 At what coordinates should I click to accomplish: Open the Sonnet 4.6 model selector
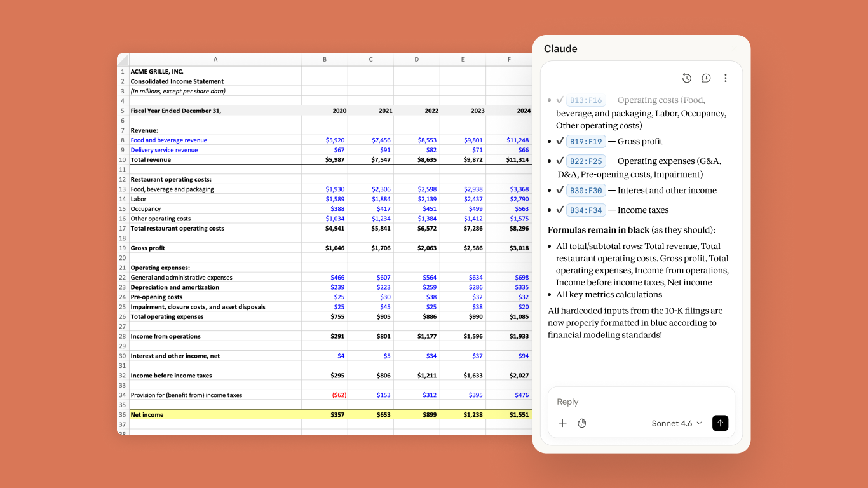tap(677, 423)
